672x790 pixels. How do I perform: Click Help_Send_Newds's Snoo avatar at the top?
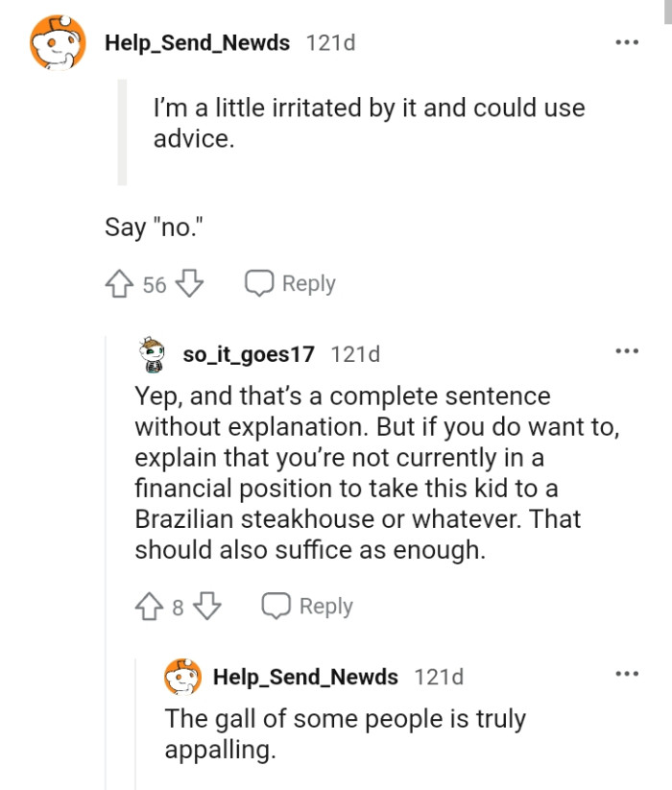[55, 42]
